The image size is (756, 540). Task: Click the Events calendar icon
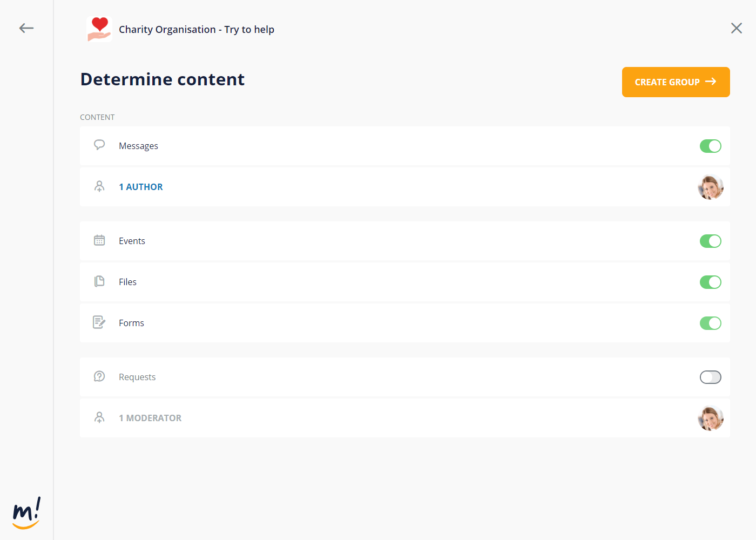coord(99,240)
